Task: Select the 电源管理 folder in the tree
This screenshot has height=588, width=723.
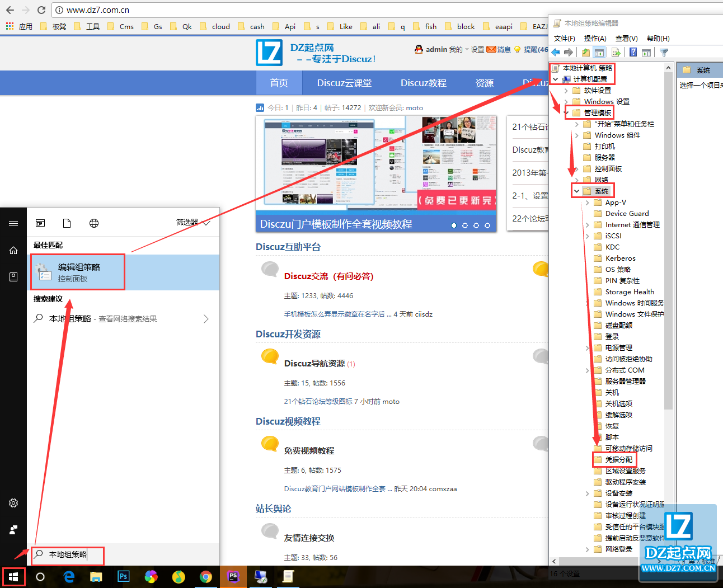Action: pos(618,347)
